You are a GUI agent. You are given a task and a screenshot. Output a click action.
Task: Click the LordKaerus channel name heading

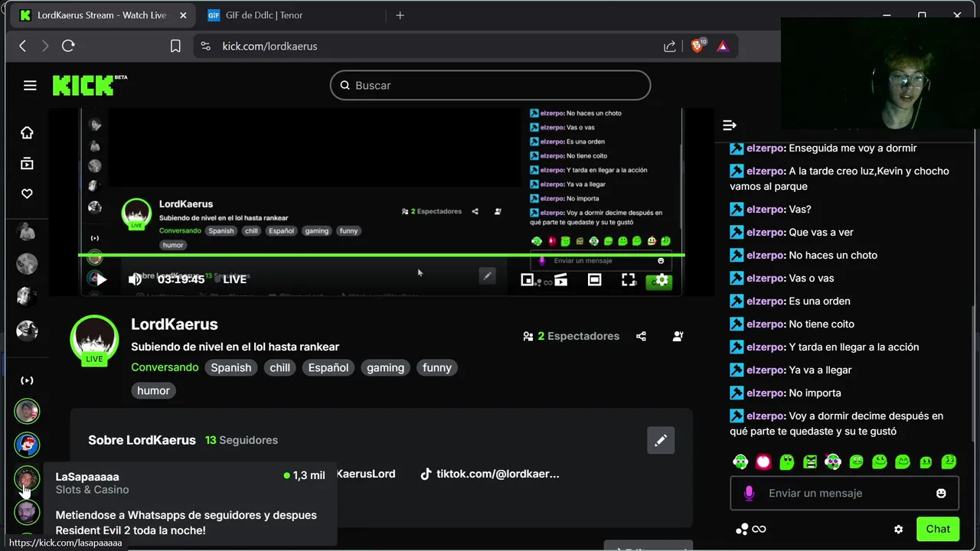tap(175, 324)
